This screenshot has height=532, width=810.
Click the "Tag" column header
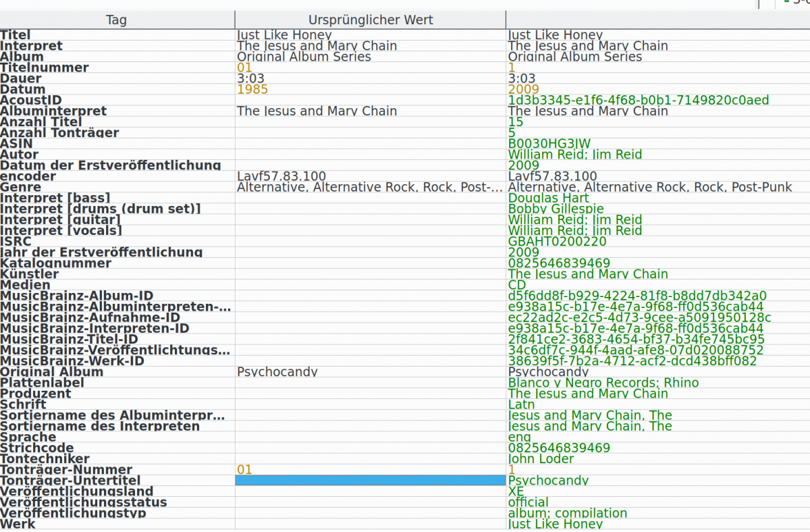coord(117,20)
